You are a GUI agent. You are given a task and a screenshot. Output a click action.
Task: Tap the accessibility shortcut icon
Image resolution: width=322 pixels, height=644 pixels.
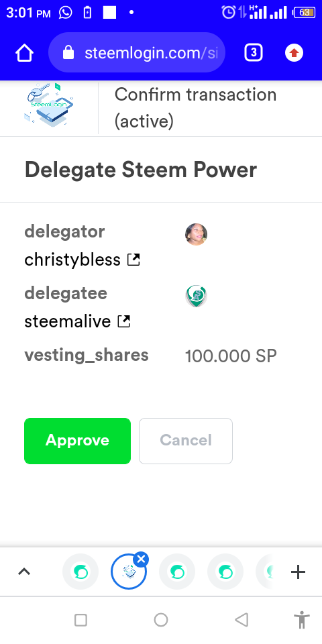pyautogui.click(x=302, y=620)
